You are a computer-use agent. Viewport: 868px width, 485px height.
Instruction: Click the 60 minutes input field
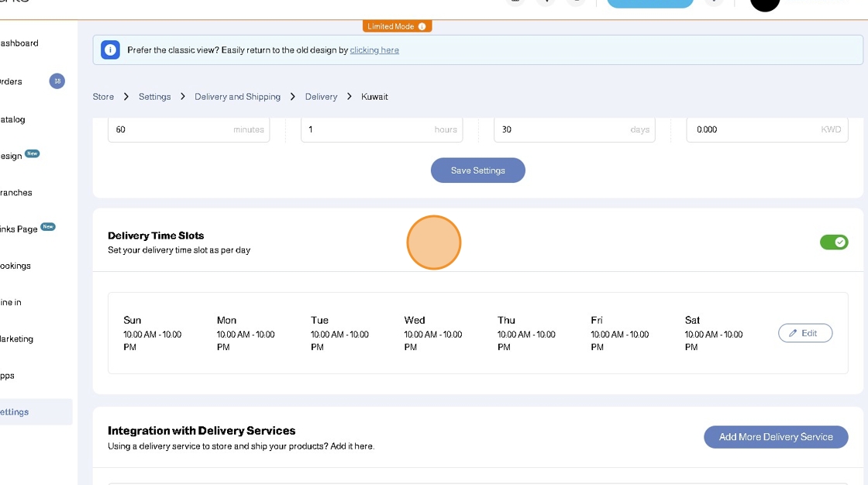pos(170,130)
